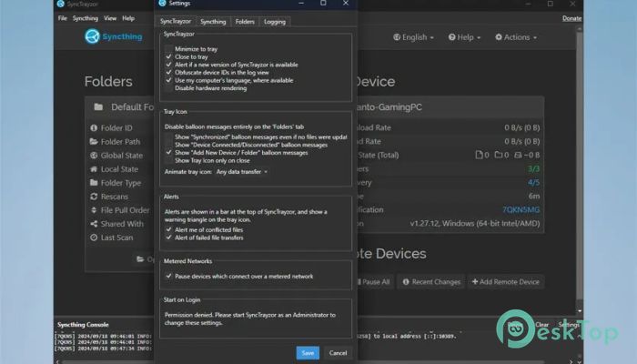Open the Help dropdown in Syncthing header
637x364 pixels.
point(464,37)
